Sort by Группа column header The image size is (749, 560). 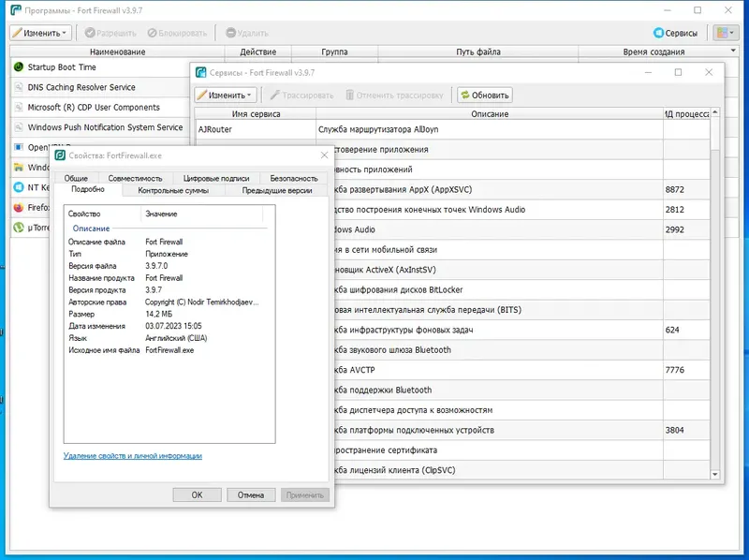tap(334, 52)
